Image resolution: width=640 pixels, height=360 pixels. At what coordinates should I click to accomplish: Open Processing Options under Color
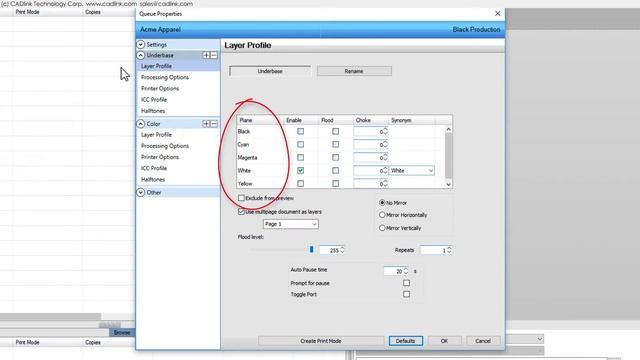165,146
